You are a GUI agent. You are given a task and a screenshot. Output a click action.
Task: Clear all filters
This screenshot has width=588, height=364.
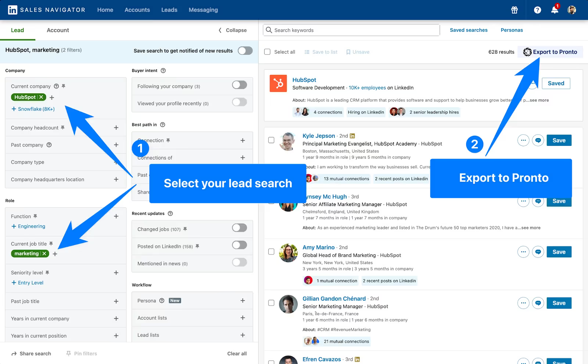[237, 353]
